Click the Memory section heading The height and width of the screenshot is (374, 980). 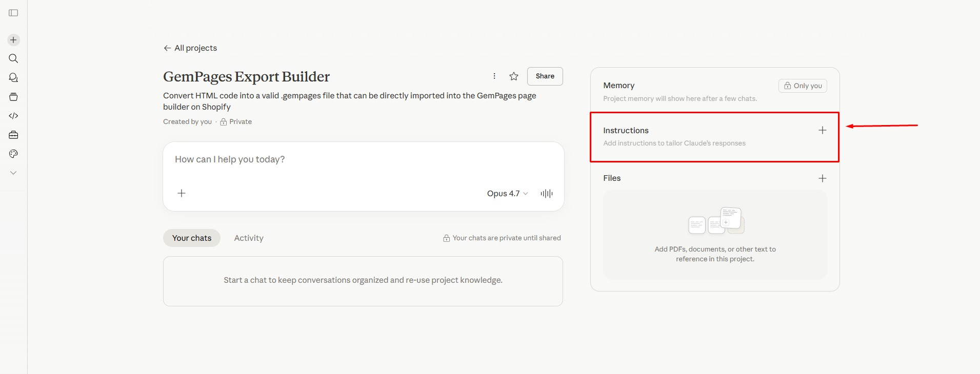(x=618, y=86)
